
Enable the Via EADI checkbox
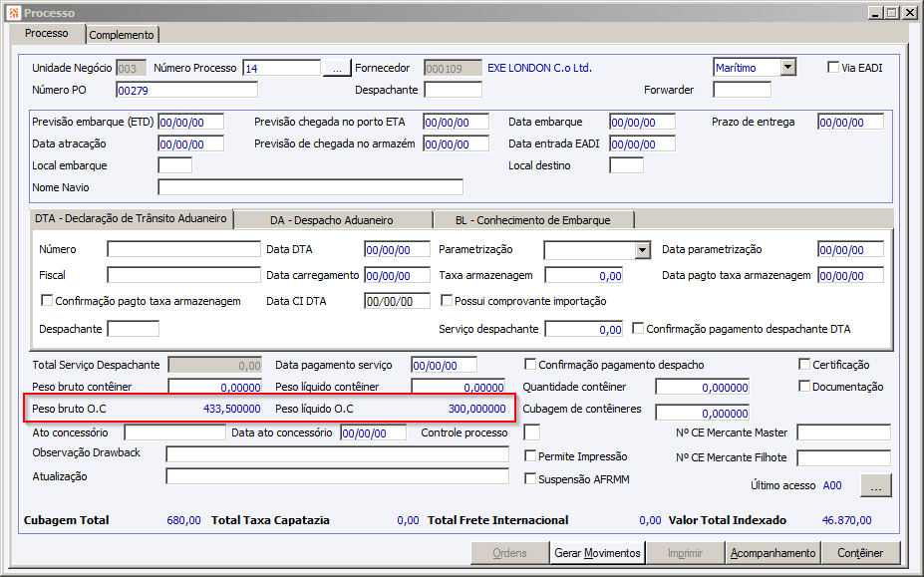coord(833,67)
